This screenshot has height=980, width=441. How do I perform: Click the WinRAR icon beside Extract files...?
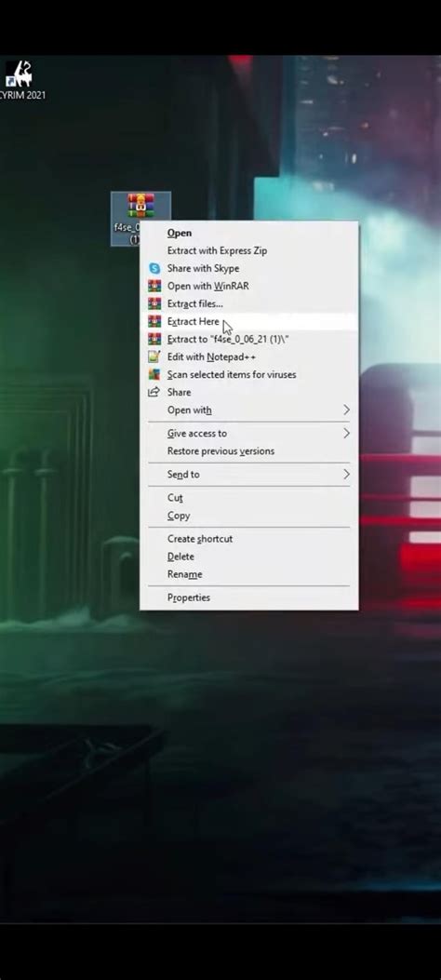tap(154, 303)
